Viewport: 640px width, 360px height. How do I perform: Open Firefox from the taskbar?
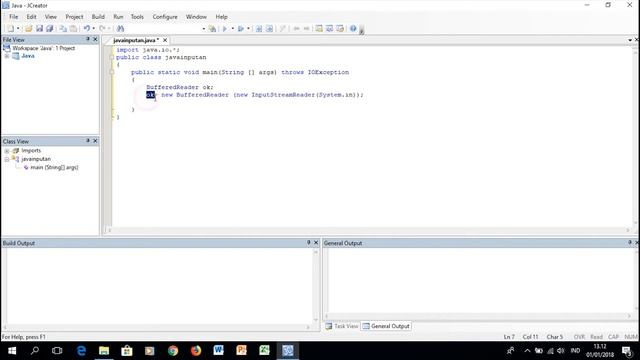point(196,351)
